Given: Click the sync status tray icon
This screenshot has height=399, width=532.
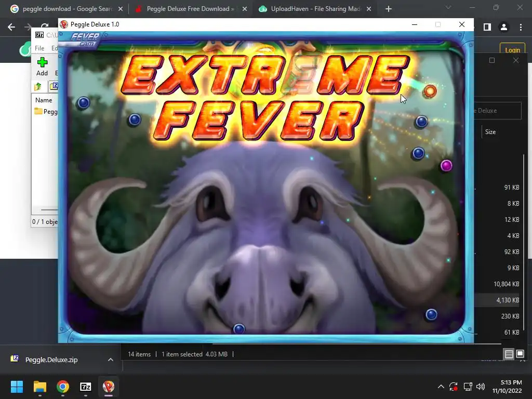Looking at the screenshot, I should [454, 387].
